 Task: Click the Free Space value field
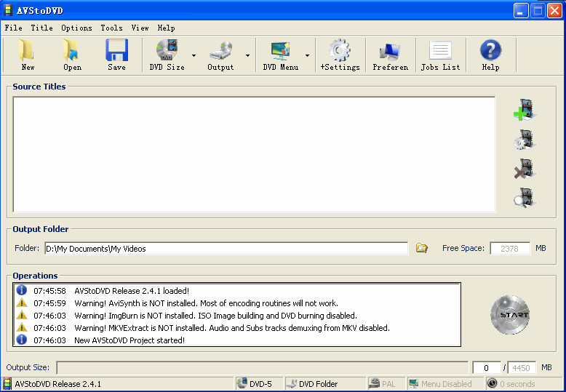(510, 248)
